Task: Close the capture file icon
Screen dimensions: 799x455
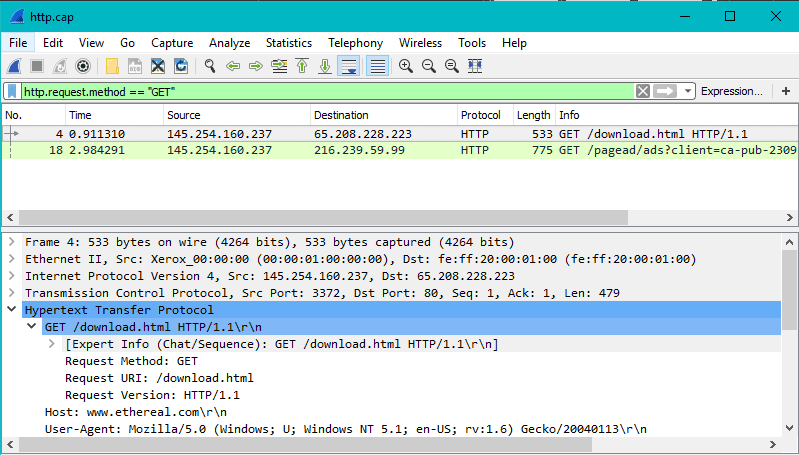Action: coord(158,66)
